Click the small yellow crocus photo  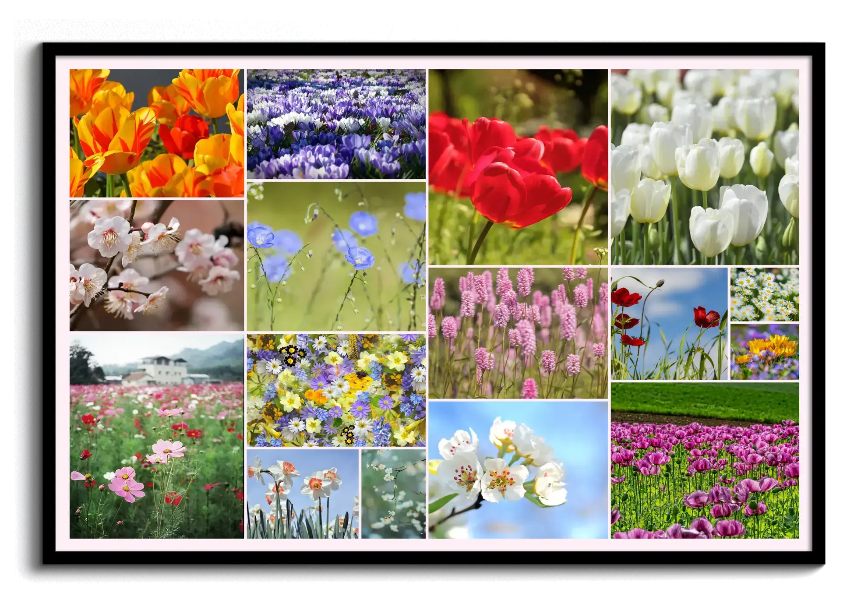764,352
